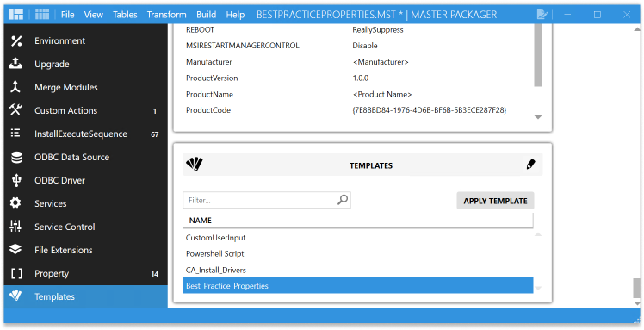Click the Disable value

pos(365,46)
